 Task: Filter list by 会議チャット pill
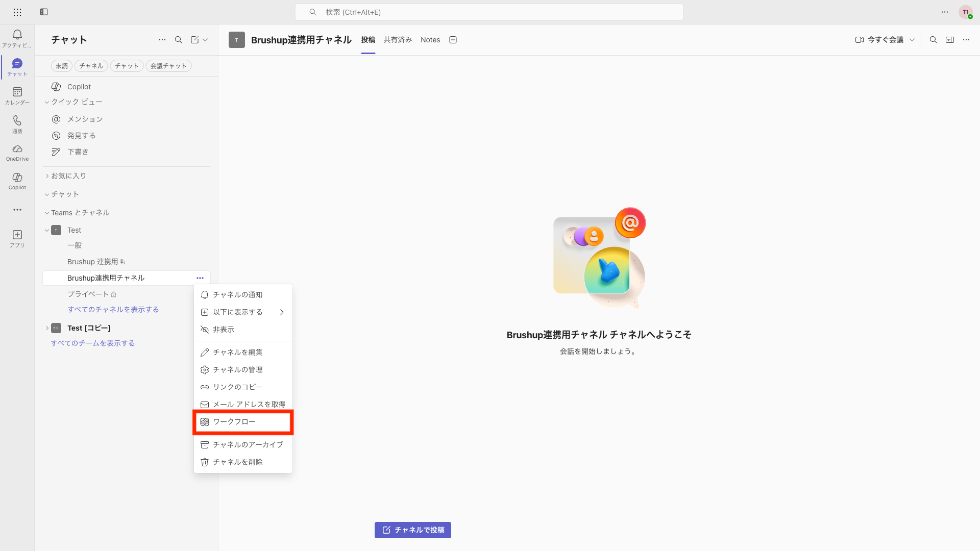[x=168, y=66]
